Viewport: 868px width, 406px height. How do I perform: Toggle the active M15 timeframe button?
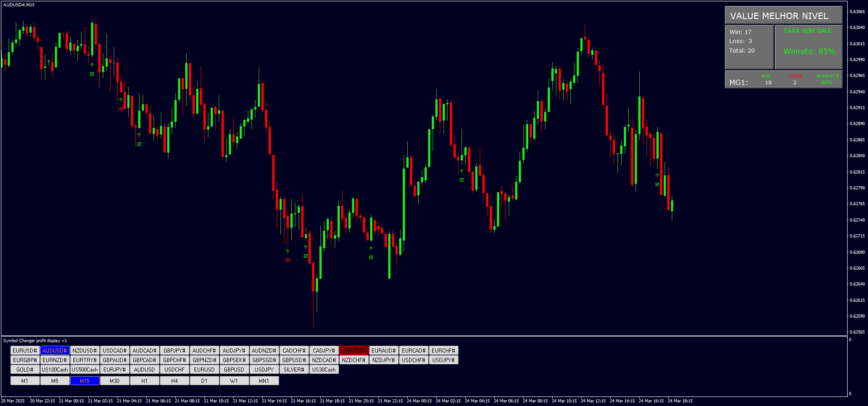click(84, 381)
